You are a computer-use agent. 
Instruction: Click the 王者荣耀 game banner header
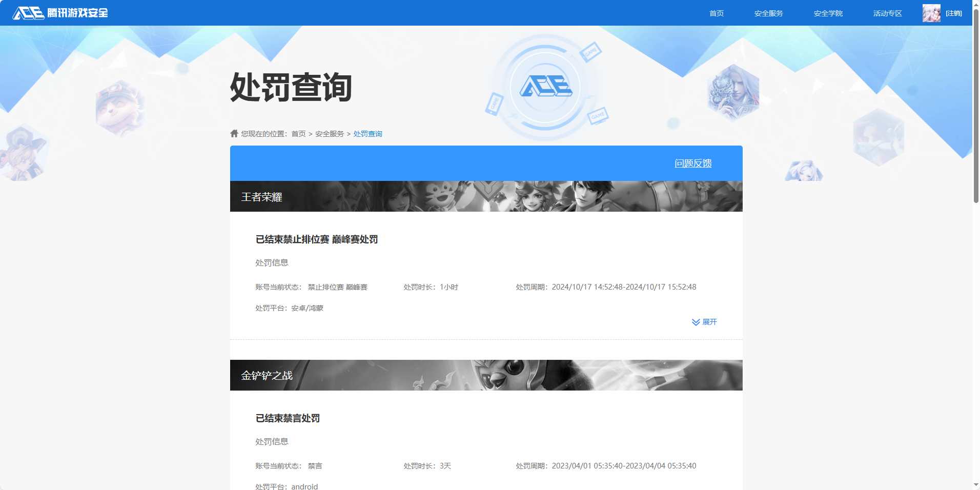(x=486, y=196)
